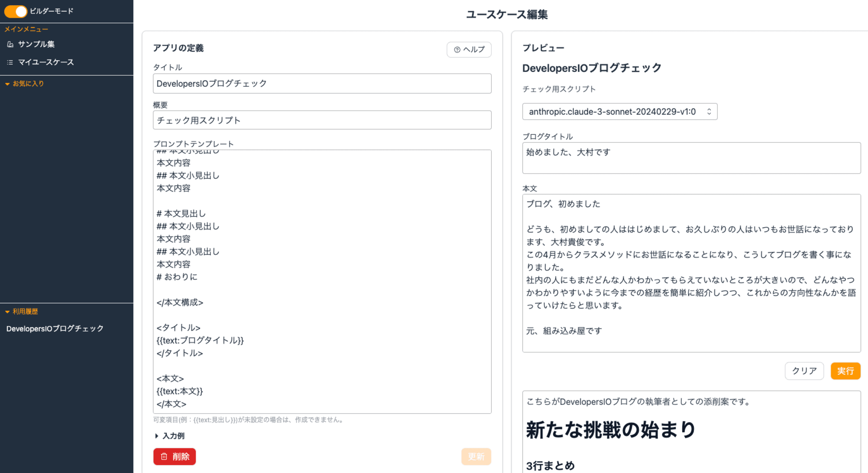Click the trash icon on 削除

164,457
